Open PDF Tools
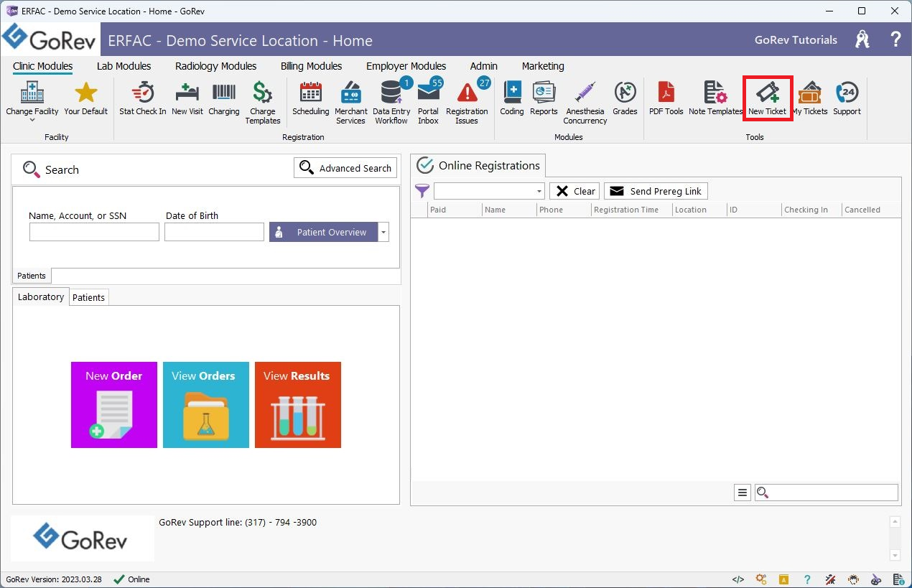The height and width of the screenshot is (588, 912). click(x=666, y=98)
